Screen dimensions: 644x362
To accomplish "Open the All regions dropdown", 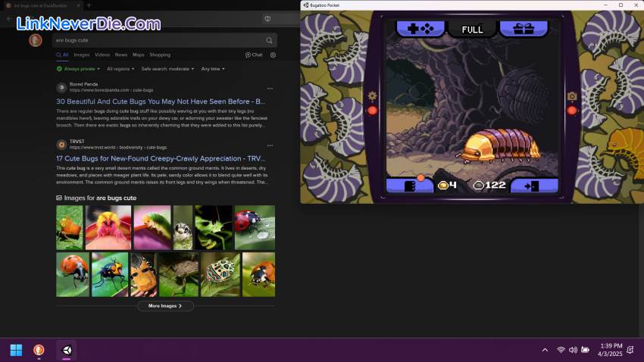I will (x=120, y=69).
